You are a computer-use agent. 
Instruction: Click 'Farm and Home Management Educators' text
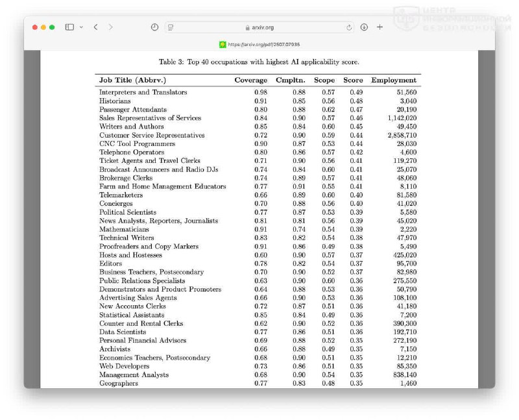click(x=163, y=186)
